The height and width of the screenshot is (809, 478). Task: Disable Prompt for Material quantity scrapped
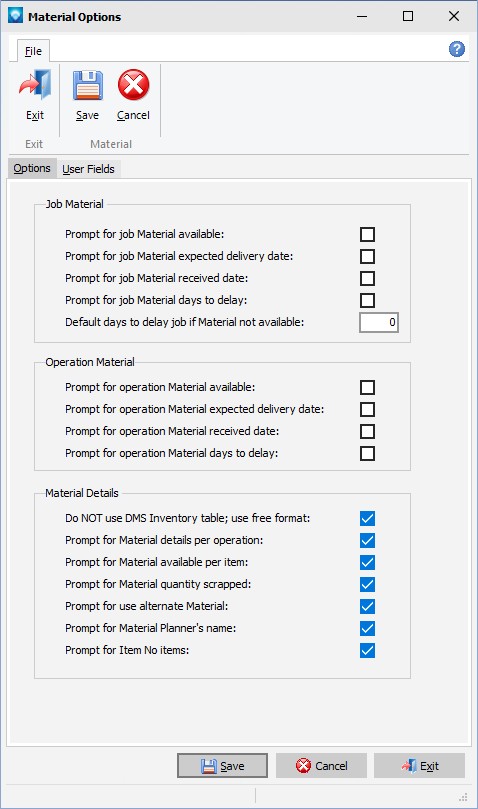tap(368, 584)
